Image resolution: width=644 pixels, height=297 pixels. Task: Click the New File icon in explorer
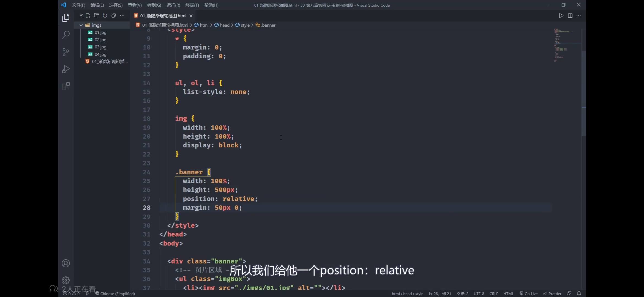88,16
